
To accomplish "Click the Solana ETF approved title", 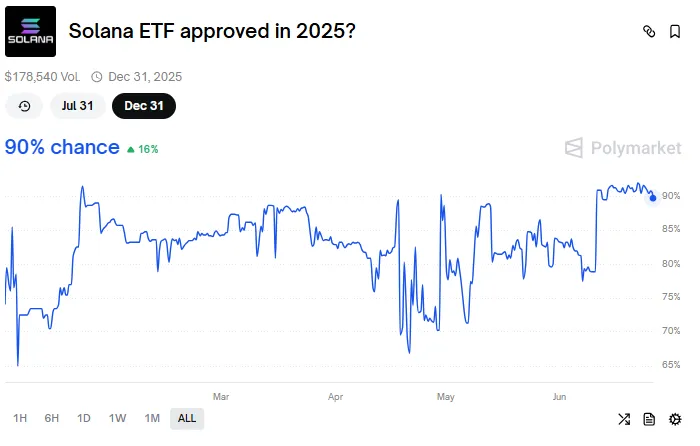I will [x=212, y=31].
